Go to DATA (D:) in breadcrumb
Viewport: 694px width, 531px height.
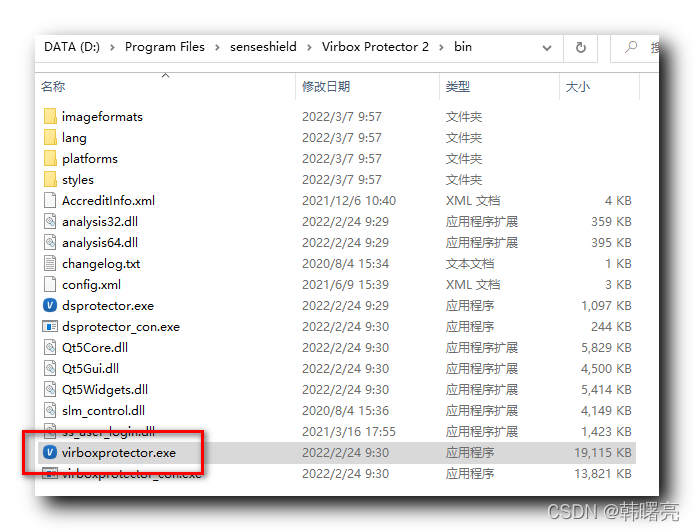point(72,47)
